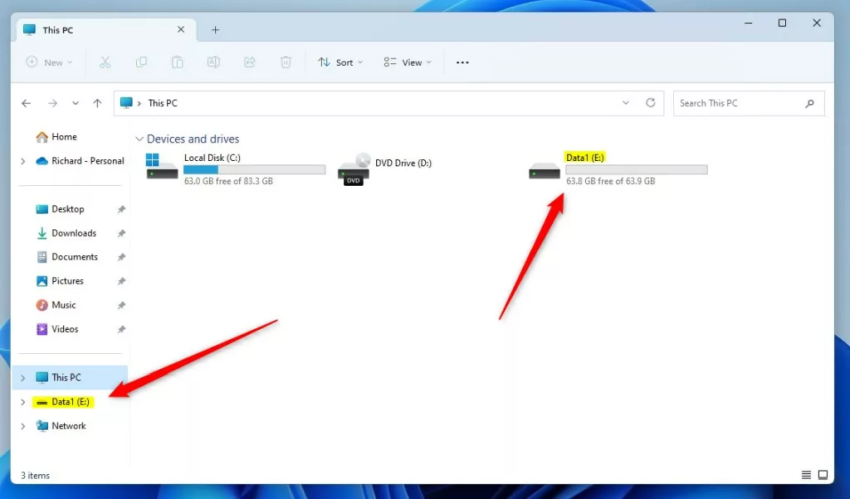Add a new tab with plus button
Image resolution: width=850 pixels, height=499 pixels.
pyautogui.click(x=215, y=30)
